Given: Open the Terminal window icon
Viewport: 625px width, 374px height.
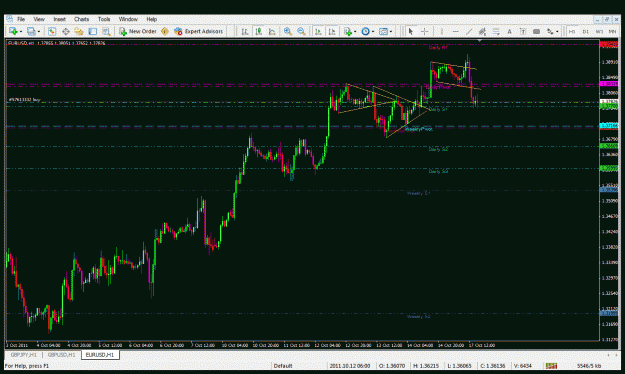Looking at the screenshot, I should point(92,31).
